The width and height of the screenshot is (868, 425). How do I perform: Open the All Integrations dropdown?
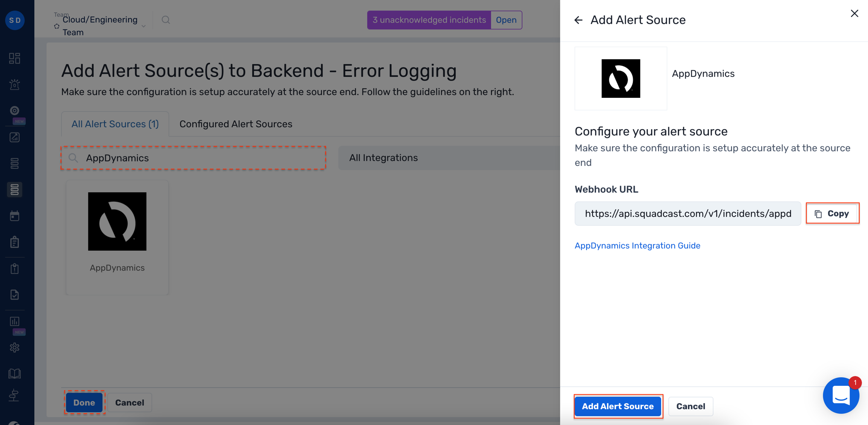[x=449, y=158]
